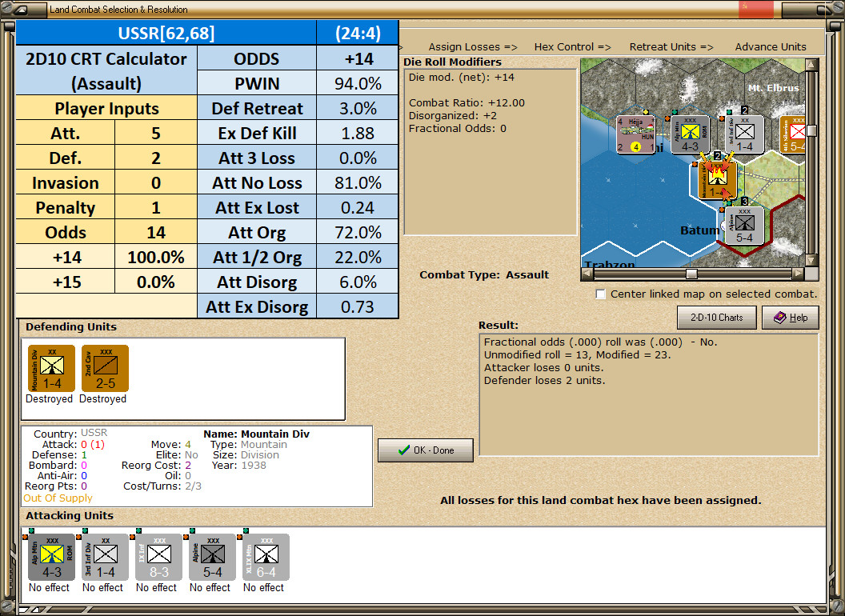Click the 'Defender loses 2 units.' result line
The height and width of the screenshot is (616, 845).
click(x=544, y=381)
